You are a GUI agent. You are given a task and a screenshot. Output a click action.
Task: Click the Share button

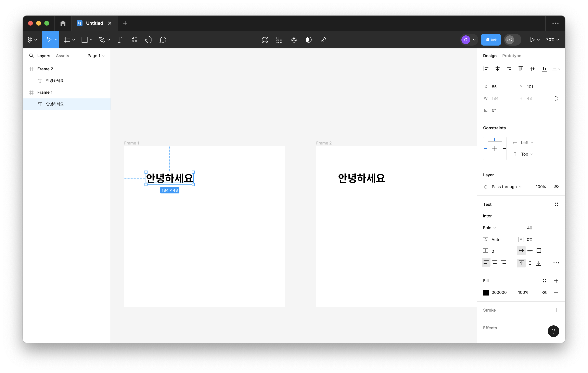490,40
